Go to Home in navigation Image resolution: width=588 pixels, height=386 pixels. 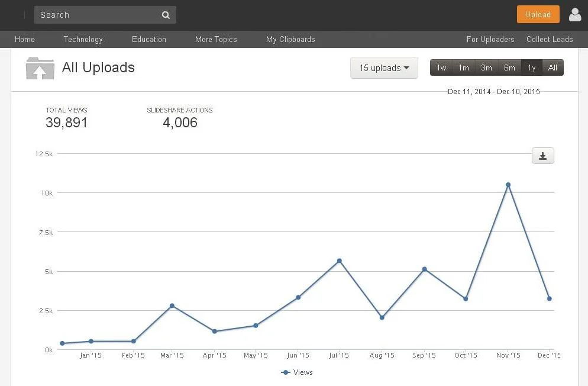point(25,40)
